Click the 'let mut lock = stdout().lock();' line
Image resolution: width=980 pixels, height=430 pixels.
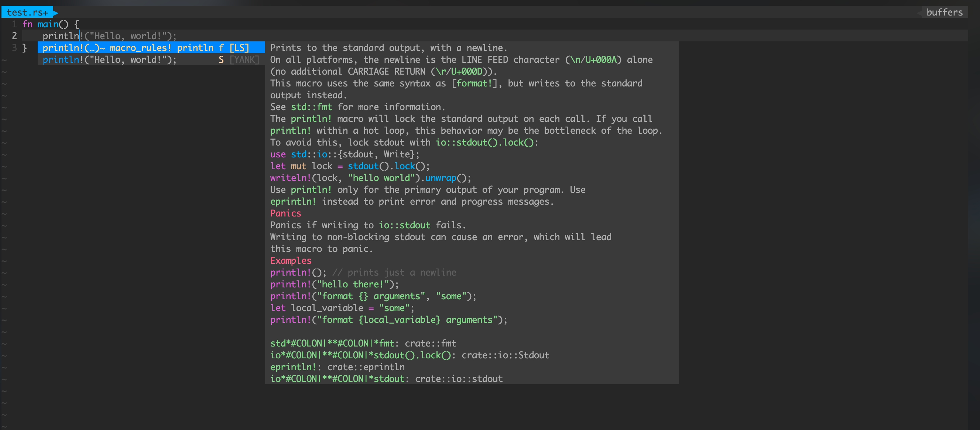[350, 165]
